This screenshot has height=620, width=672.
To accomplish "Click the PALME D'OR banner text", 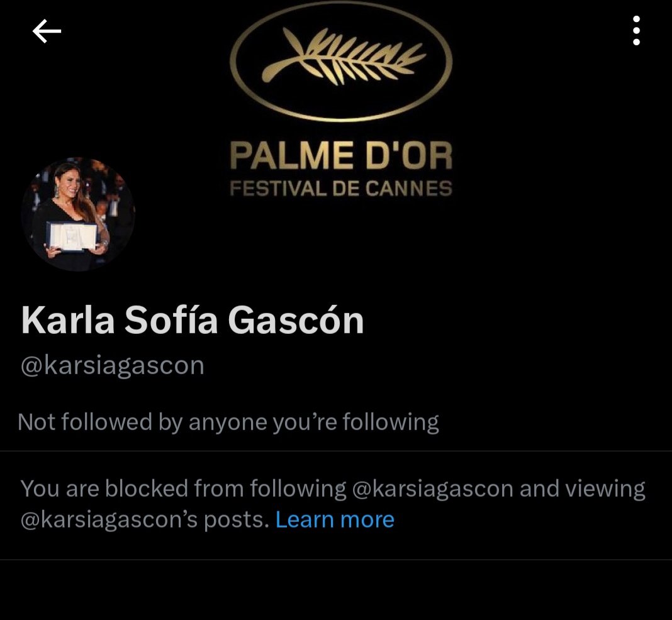I will coord(341,155).
